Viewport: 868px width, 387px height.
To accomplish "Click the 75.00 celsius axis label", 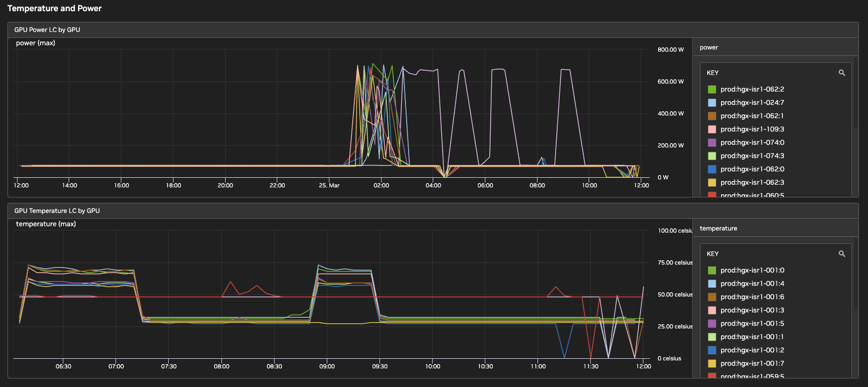I will pos(675,262).
